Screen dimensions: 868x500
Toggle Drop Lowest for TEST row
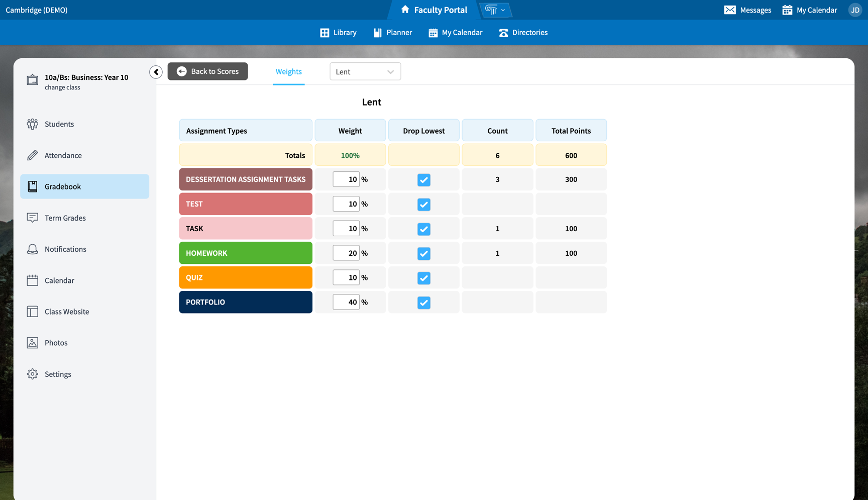pyautogui.click(x=423, y=205)
